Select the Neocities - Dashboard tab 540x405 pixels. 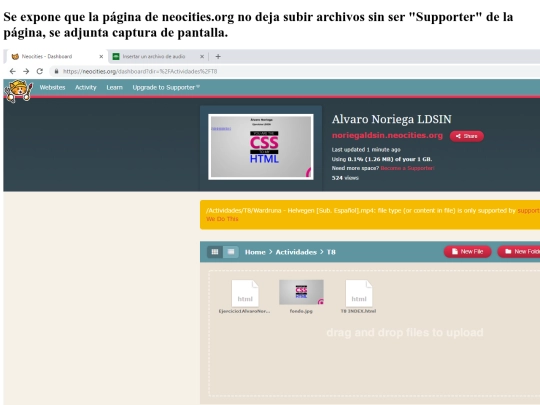coord(57,56)
